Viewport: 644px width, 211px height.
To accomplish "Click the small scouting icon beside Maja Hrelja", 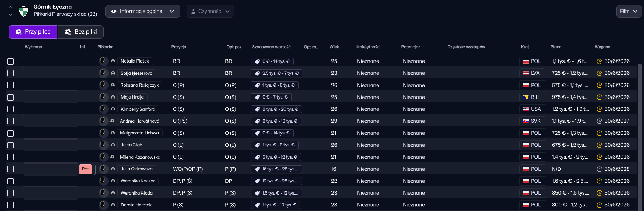I will click(x=113, y=97).
